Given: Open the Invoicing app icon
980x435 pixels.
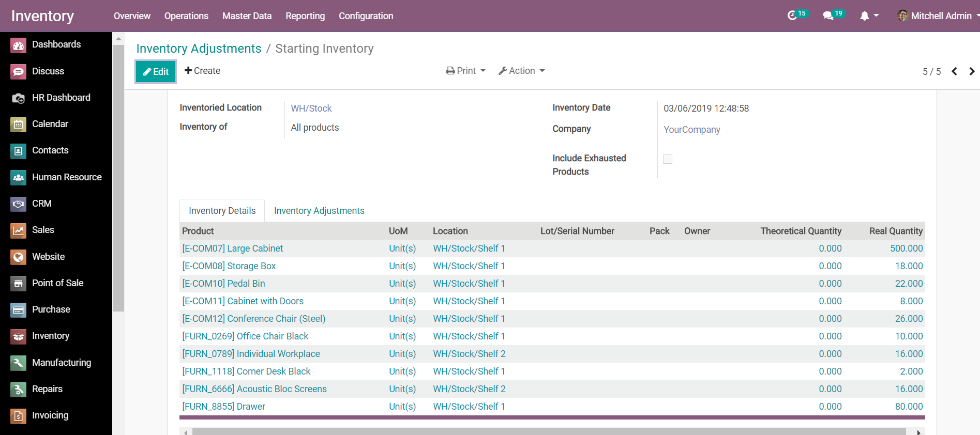Looking at the screenshot, I should (19, 415).
